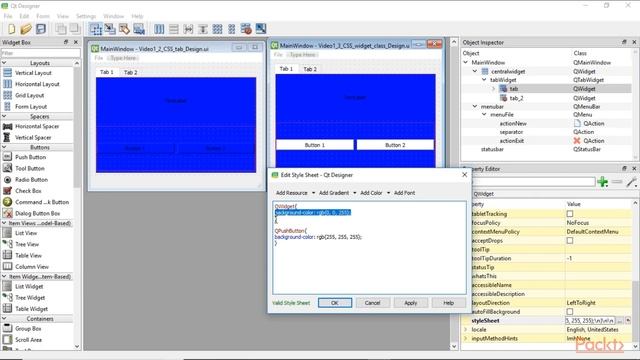Open the Window menu in menu bar
This screenshot has width=640, height=360.
coord(113,16)
